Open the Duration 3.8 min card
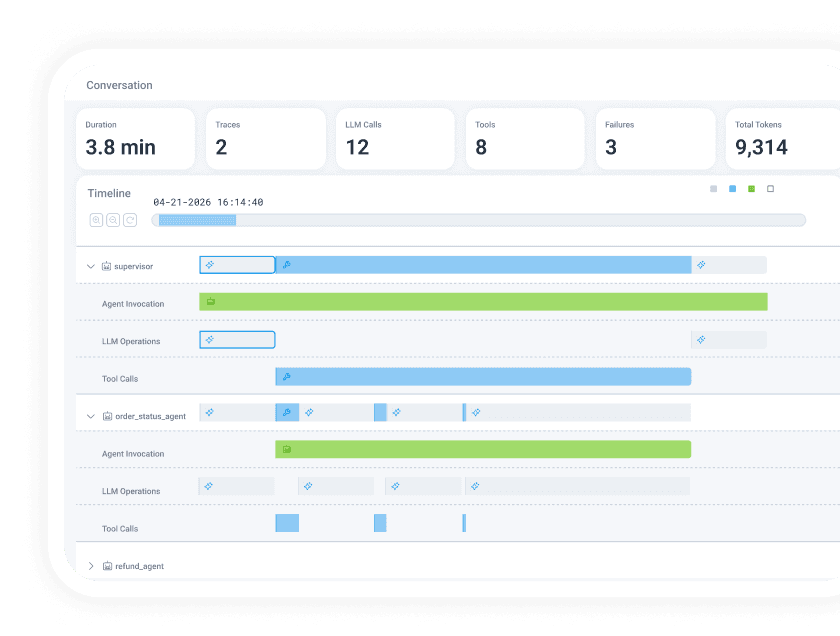Image resolution: width=840 pixels, height=636 pixels. tap(136, 139)
